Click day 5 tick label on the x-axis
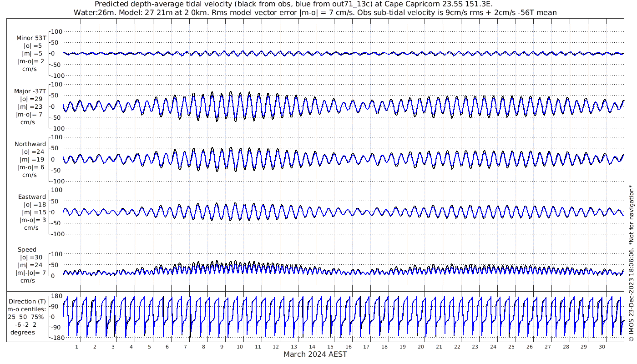Screen dimensions: 637x364 [x=149, y=347]
